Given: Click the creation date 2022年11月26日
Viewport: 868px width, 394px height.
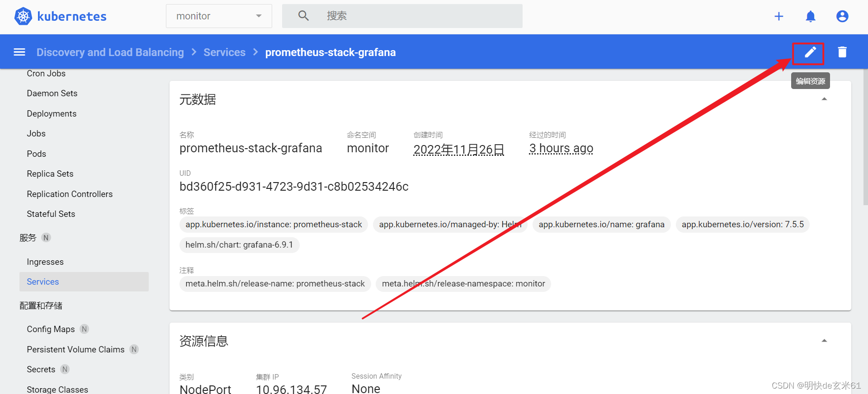Looking at the screenshot, I should pos(459,149).
